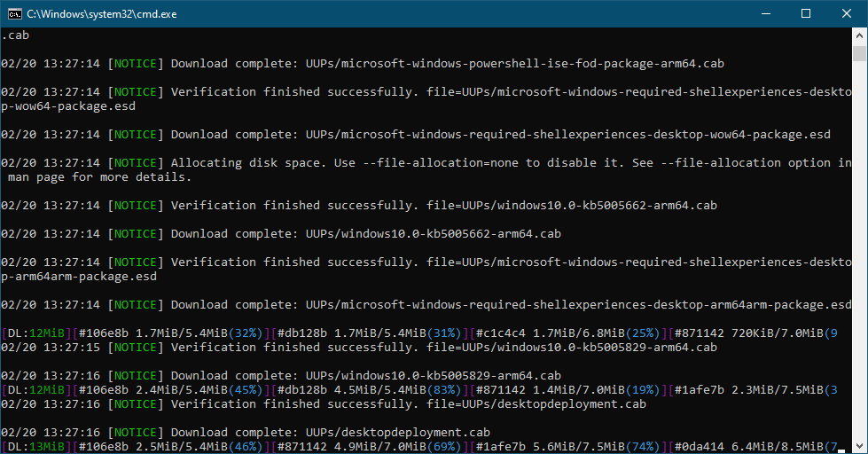
Task: Click the C:\Windows\system32\cmd.exe title text
Action: tap(102, 14)
